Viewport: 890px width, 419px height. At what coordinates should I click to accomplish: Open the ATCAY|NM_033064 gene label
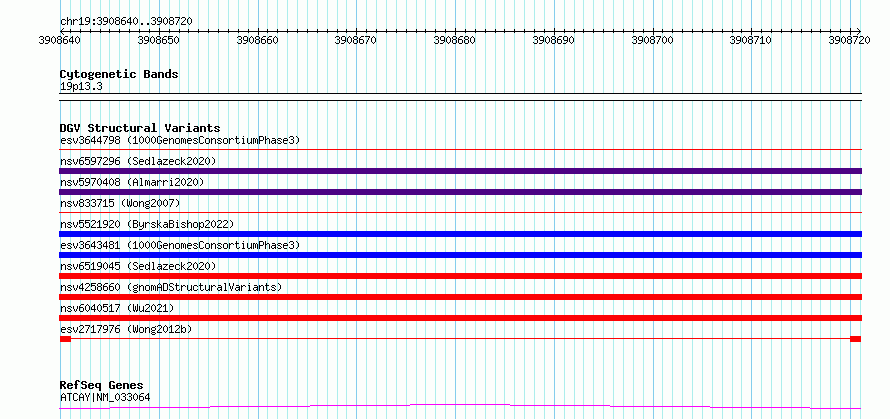coord(105,397)
